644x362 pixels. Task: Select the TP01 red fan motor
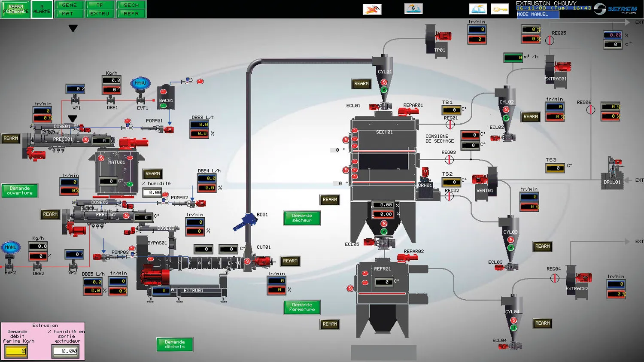444,36
